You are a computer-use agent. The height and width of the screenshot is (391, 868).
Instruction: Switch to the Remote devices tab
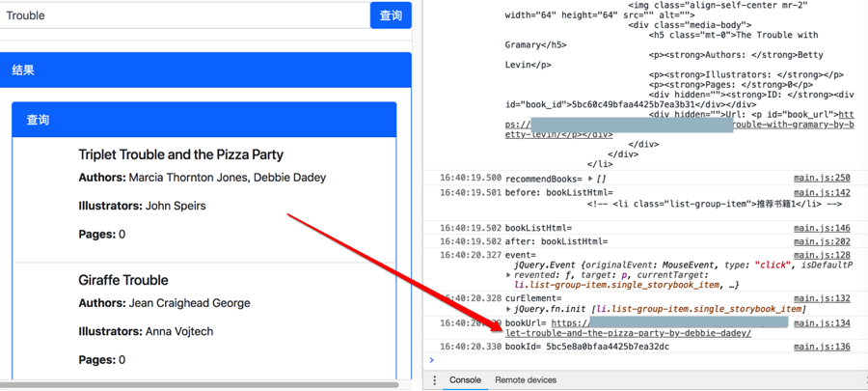click(526, 380)
